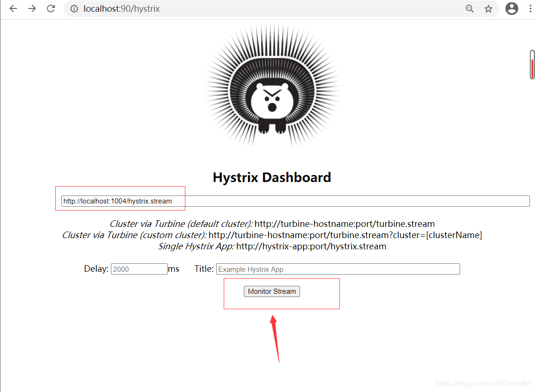
Task: Click the custom cluster clusterName URL text
Action: (x=345, y=235)
